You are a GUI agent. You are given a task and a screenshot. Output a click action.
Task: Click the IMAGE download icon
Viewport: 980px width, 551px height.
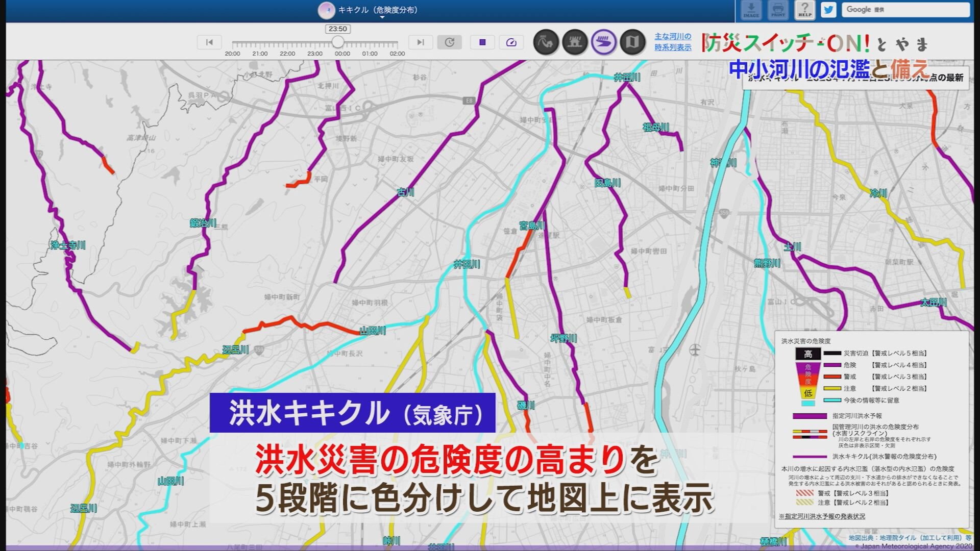751,10
